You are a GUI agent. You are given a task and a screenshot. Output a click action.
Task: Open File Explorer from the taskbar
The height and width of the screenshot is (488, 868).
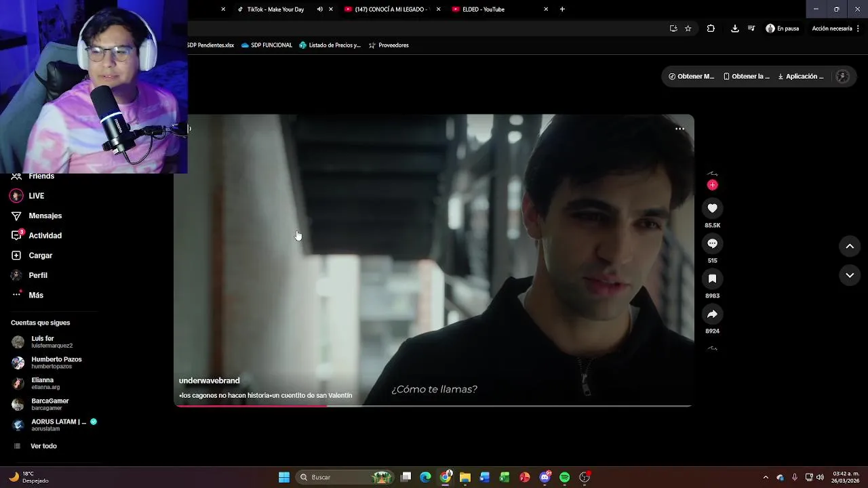pos(465,477)
